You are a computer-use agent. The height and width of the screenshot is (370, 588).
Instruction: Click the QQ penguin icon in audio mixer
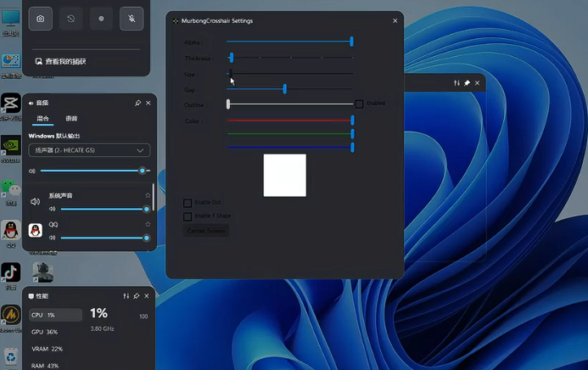pyautogui.click(x=35, y=231)
